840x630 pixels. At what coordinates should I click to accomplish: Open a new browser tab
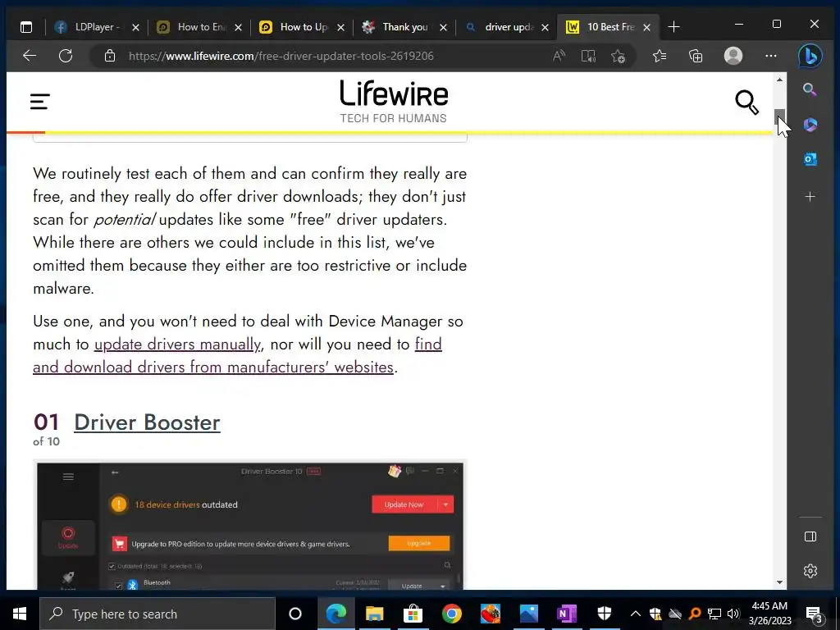pos(674,27)
